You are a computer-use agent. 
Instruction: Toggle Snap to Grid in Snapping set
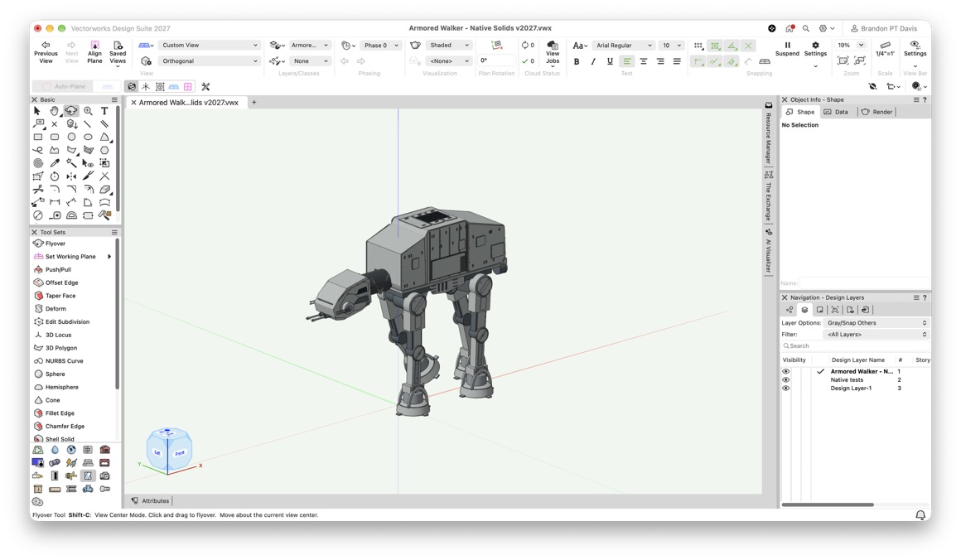[698, 46]
